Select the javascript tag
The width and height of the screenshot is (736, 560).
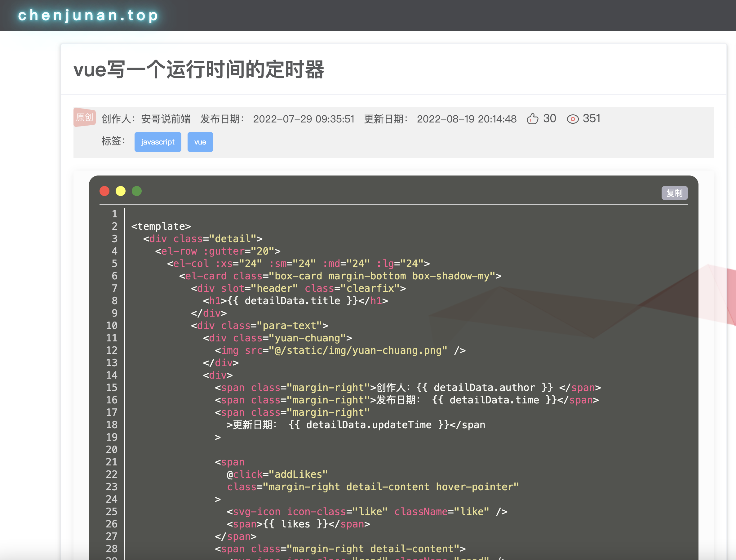(x=157, y=142)
